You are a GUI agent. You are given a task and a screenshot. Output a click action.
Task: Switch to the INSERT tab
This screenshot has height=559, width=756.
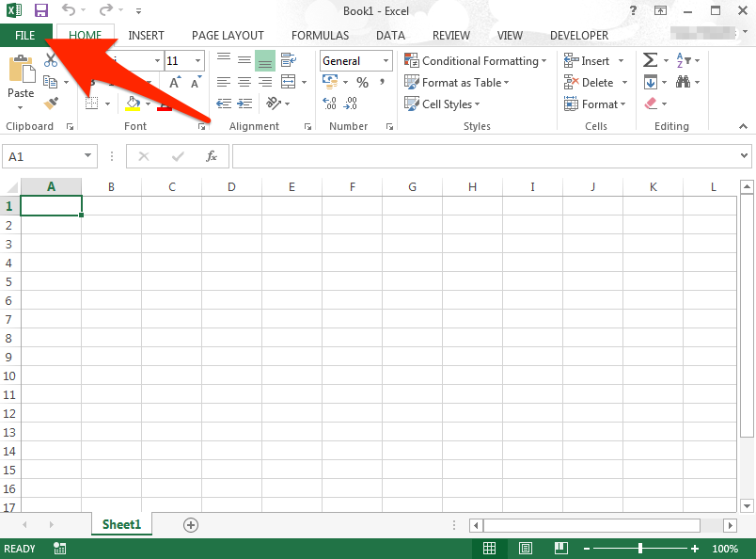pyautogui.click(x=146, y=35)
